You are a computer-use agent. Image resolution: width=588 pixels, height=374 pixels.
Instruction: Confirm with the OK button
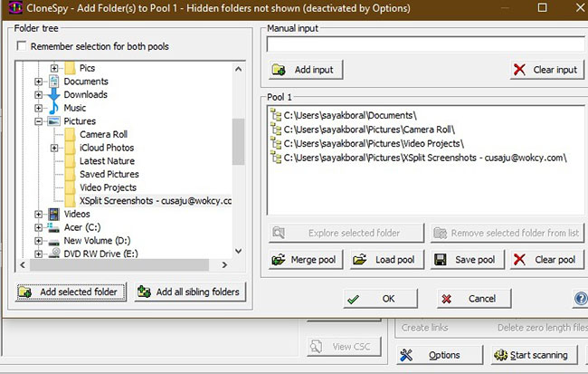point(380,299)
